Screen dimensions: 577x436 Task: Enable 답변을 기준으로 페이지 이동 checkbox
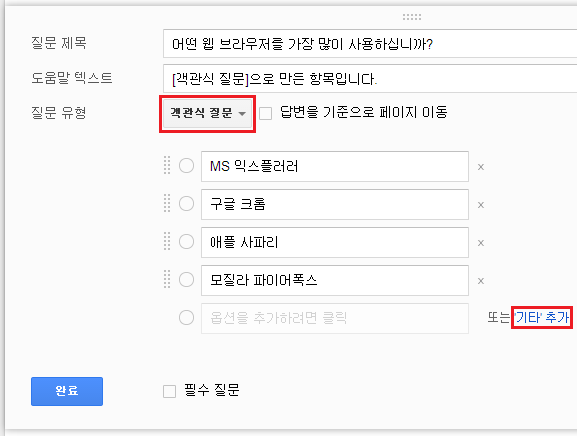tap(265, 113)
